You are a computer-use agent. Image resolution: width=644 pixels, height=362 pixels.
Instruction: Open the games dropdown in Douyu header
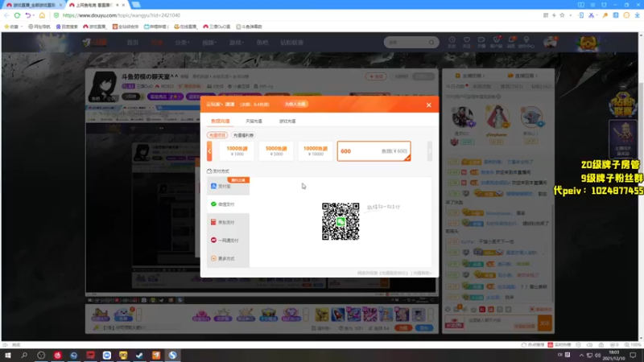pyautogui.click(x=237, y=43)
